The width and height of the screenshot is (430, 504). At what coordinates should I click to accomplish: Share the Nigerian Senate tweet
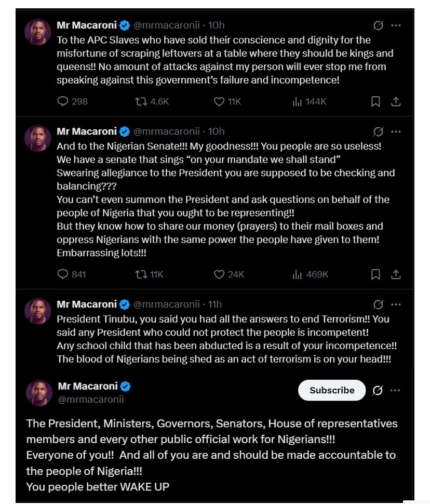396,274
